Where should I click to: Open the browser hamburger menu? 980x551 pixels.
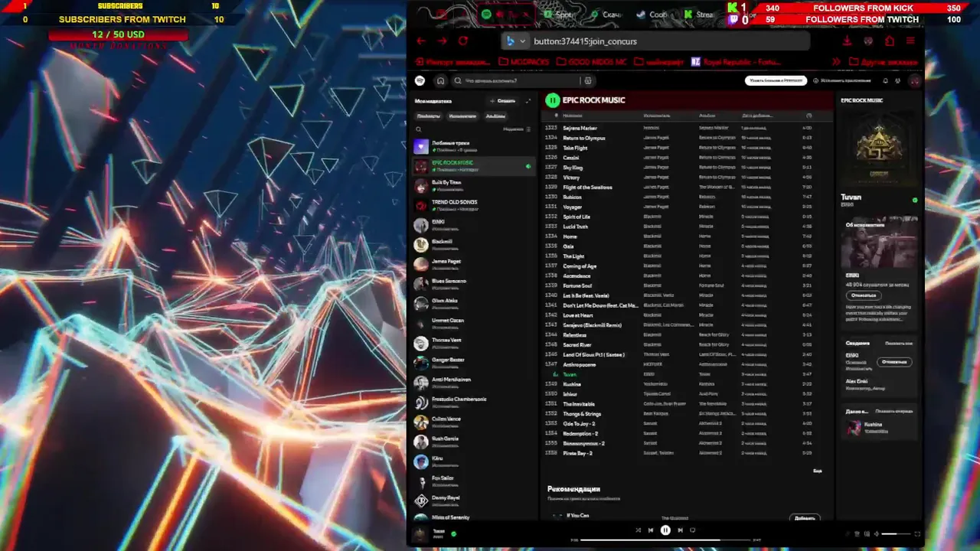point(910,41)
